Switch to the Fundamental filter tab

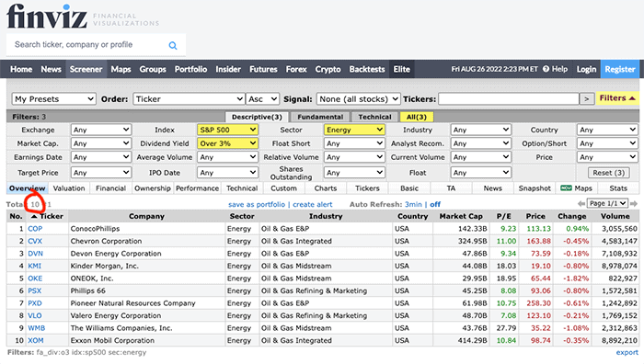pyautogui.click(x=320, y=117)
